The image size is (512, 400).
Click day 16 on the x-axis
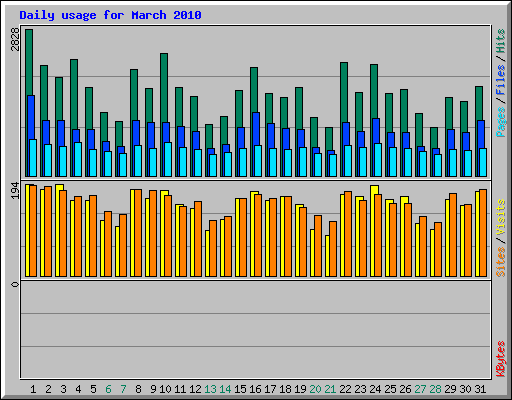tap(255, 389)
